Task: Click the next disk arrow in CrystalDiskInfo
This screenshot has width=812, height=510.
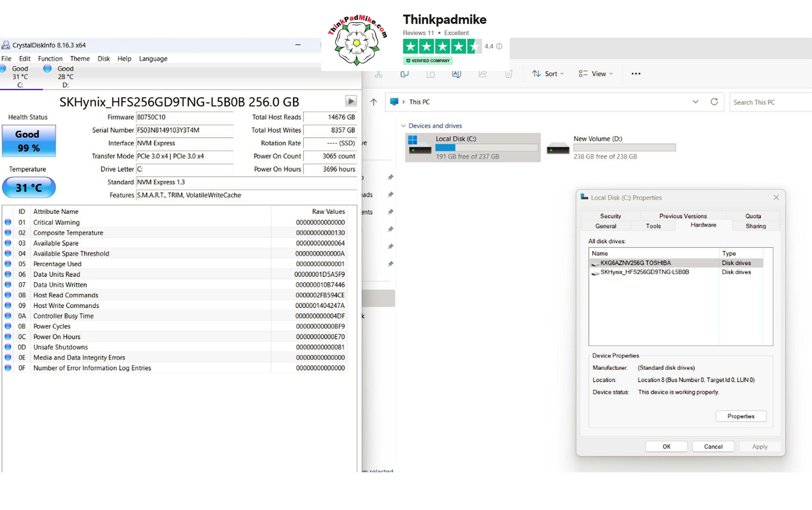Action: tap(351, 101)
